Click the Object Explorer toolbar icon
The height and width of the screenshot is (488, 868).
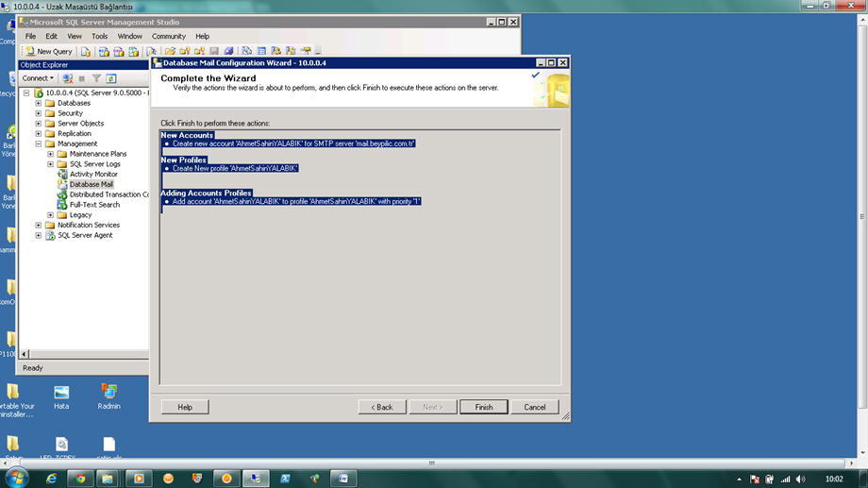click(276, 52)
